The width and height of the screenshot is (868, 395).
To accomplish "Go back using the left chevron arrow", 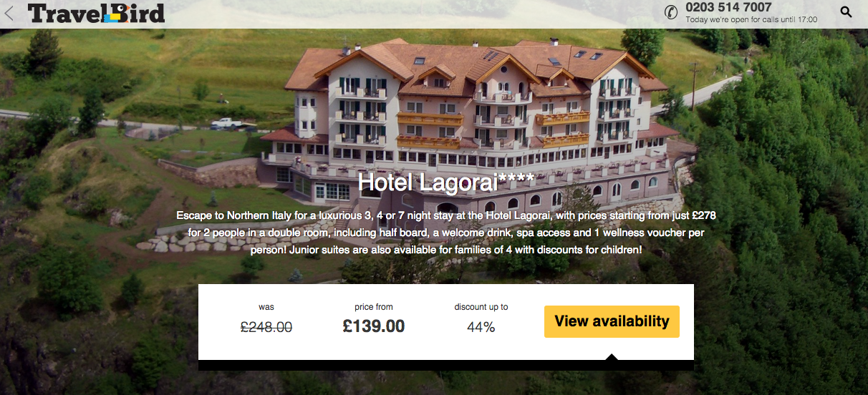I will click(9, 13).
